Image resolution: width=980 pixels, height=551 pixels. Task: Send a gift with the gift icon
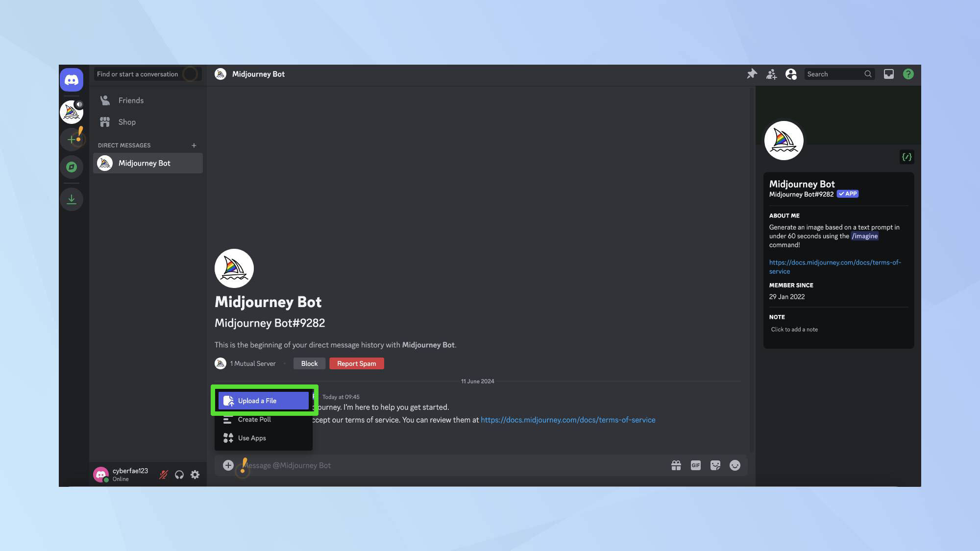(x=676, y=465)
